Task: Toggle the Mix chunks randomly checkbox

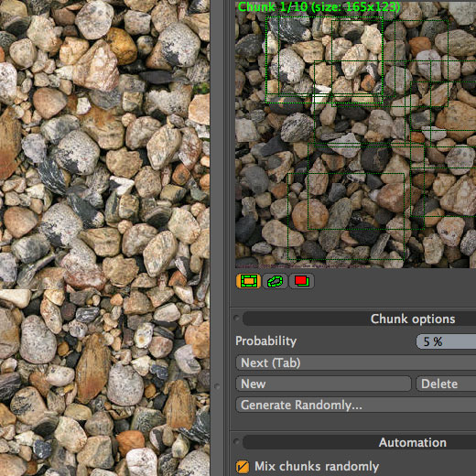Action: 243,467
